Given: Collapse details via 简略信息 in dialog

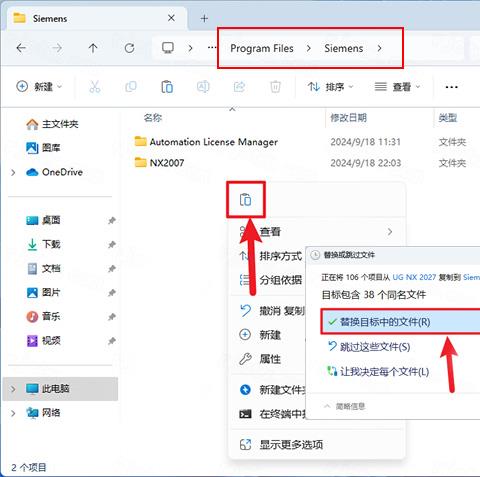Looking at the screenshot, I should tap(345, 406).
